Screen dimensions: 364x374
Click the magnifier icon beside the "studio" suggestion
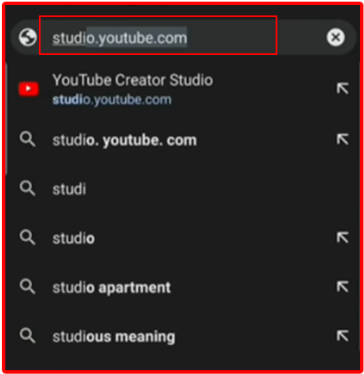pos(27,237)
